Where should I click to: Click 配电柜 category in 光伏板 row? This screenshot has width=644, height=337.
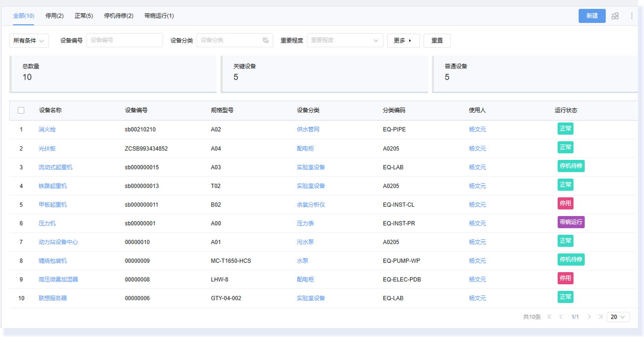click(x=305, y=148)
